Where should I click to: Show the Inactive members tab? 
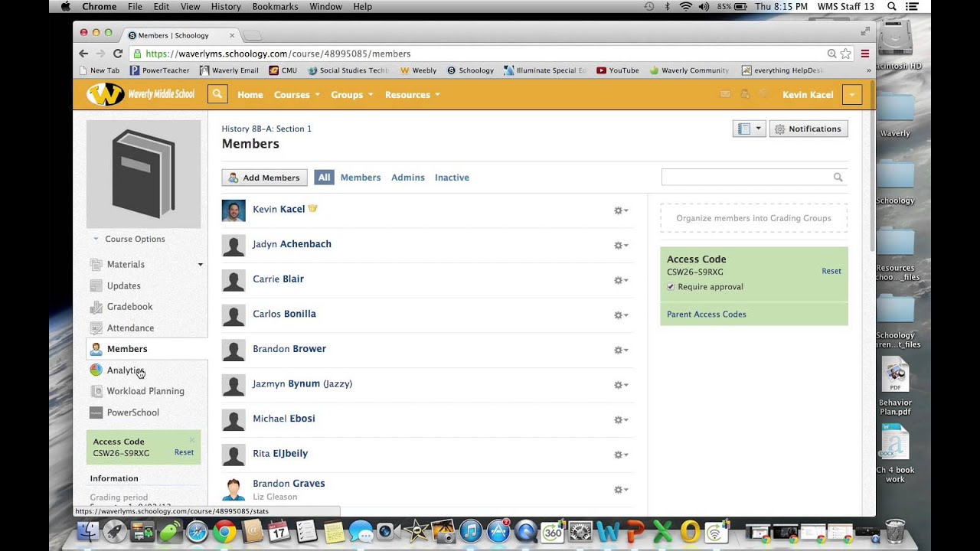pyautogui.click(x=452, y=178)
